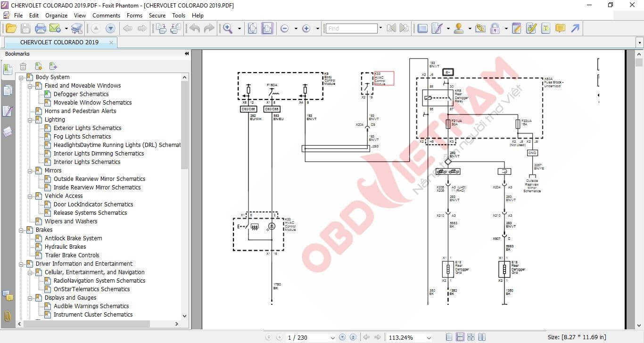Open Attachments panel paperclip in sidebar
Image resolution: width=644 pixels, height=343 pixels.
click(8, 316)
